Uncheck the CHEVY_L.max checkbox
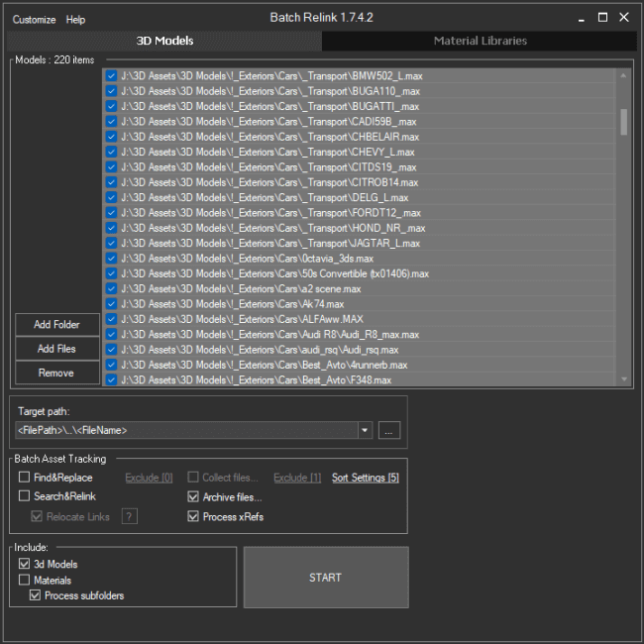This screenshot has width=644, height=644. [x=111, y=152]
